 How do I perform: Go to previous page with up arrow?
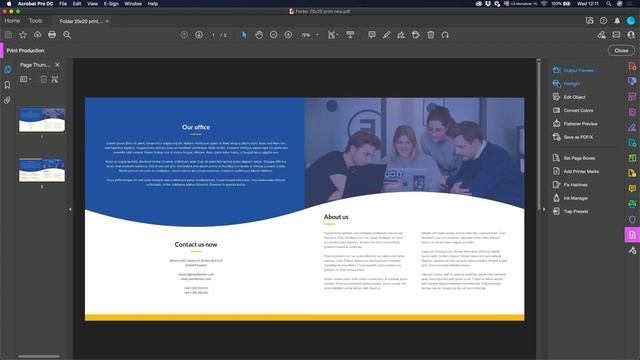pos(184,35)
